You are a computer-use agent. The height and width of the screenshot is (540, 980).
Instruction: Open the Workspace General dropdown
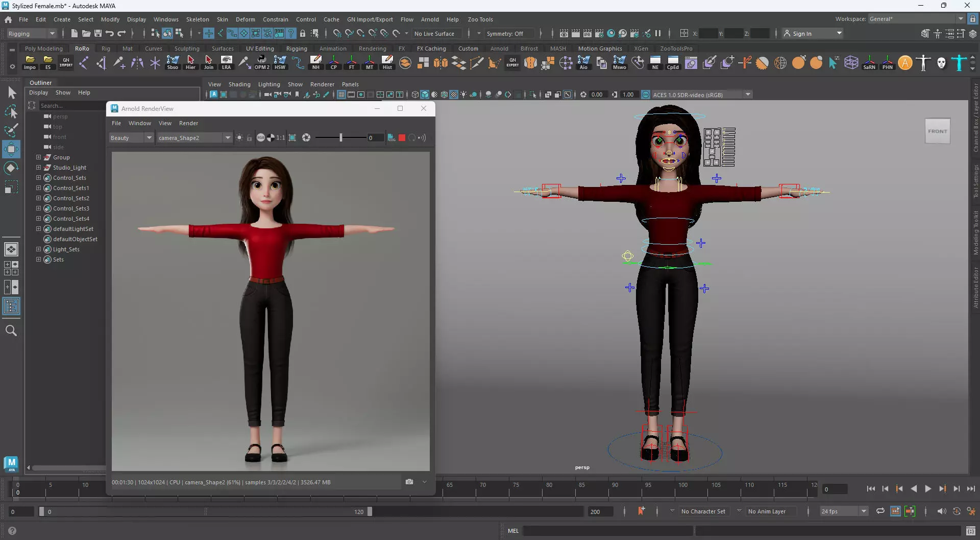pyautogui.click(x=916, y=19)
